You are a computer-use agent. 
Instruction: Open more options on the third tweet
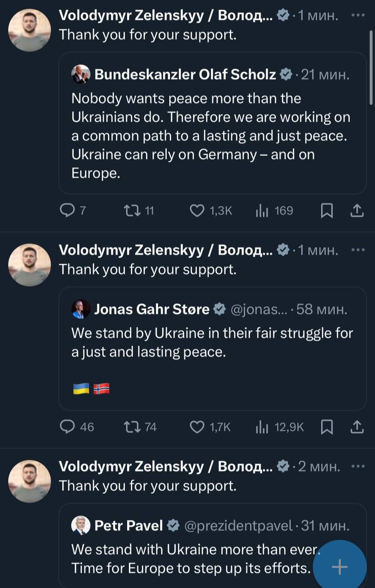[357, 466]
